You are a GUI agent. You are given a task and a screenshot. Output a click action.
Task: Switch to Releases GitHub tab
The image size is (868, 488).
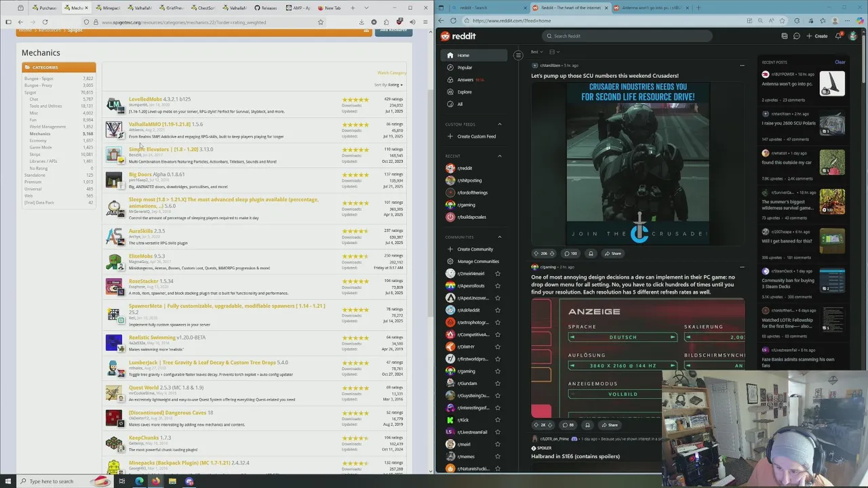pyautogui.click(x=266, y=8)
